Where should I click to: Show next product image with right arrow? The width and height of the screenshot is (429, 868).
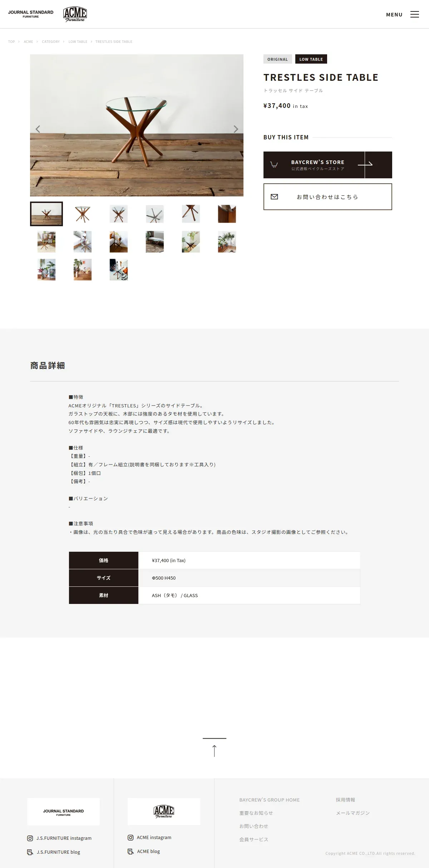coord(236,129)
